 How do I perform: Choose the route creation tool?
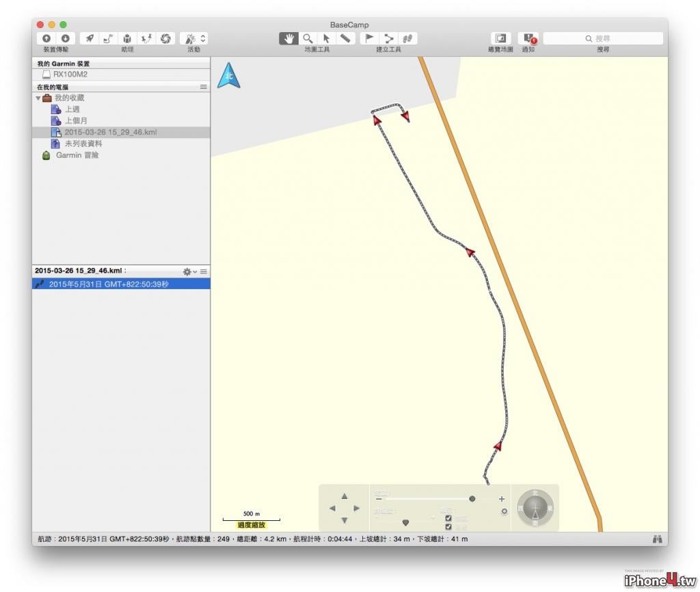(x=388, y=38)
